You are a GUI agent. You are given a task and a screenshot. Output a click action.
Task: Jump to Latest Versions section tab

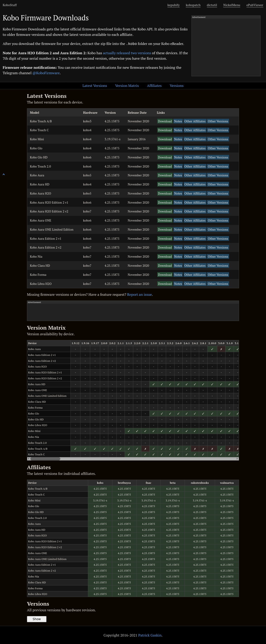[94, 86]
